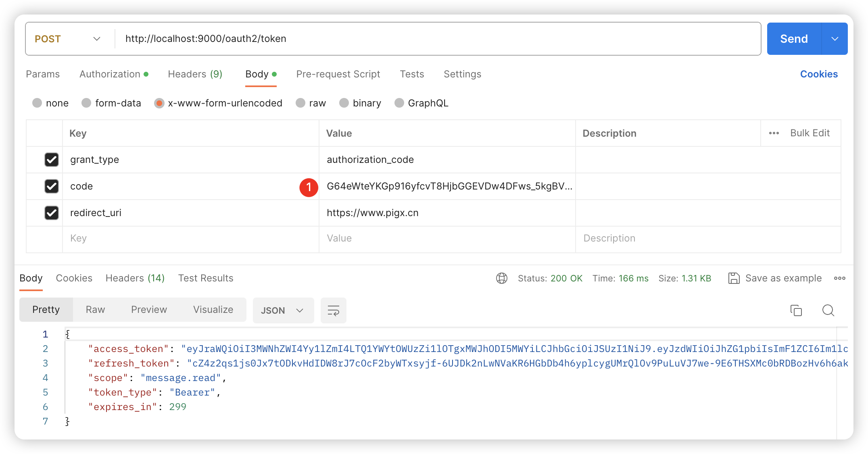
Task: Select the raw body type radio
Action: [x=300, y=103]
